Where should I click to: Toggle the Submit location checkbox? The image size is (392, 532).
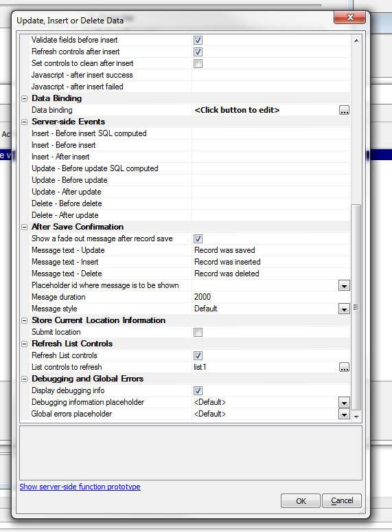198,332
